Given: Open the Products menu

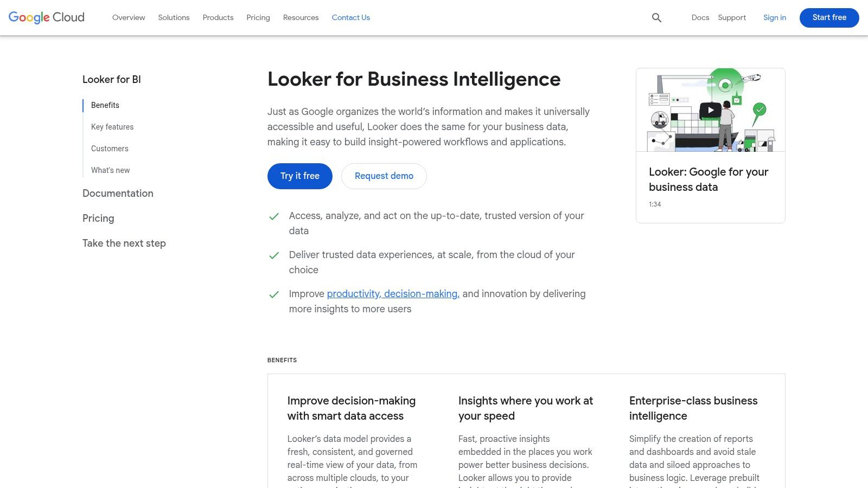Looking at the screenshot, I should tap(218, 17).
